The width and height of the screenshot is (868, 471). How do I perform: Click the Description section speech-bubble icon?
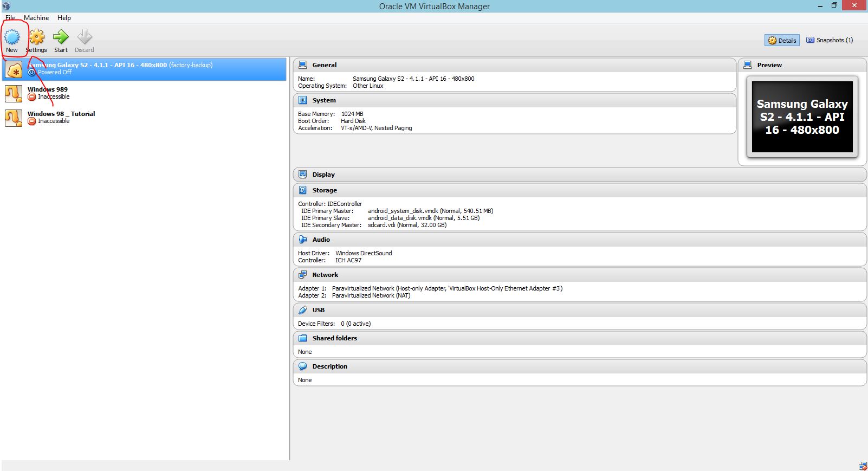click(303, 366)
